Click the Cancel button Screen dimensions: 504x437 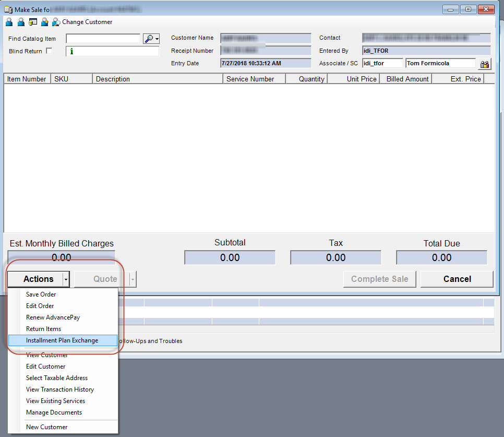coord(457,279)
